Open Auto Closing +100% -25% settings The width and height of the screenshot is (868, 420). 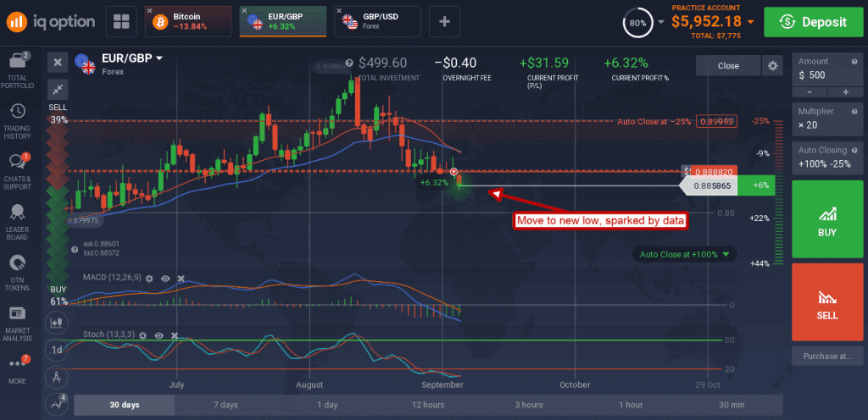pyautogui.click(x=827, y=157)
